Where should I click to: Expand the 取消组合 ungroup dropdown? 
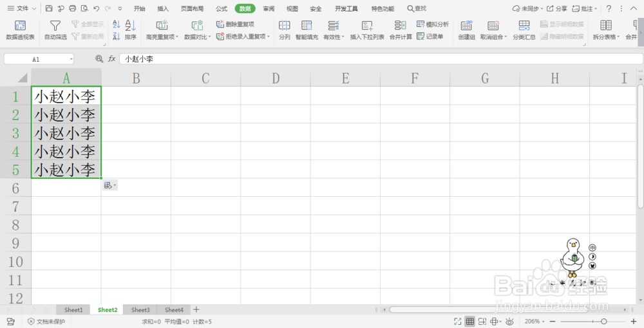[x=506, y=37]
